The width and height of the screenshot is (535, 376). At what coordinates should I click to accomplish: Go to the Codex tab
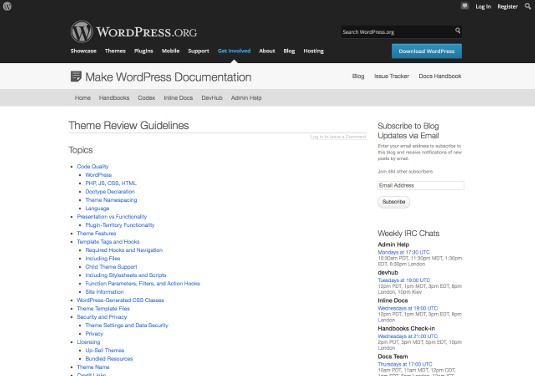click(x=146, y=98)
